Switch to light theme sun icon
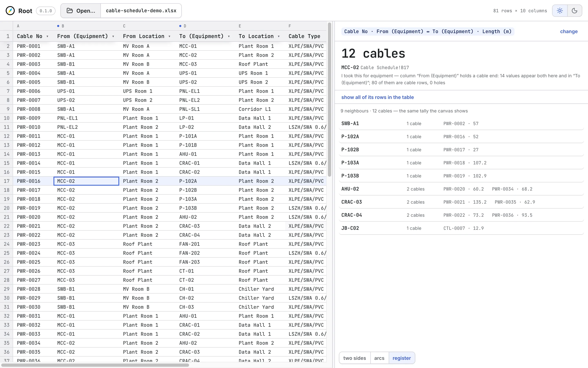Viewport: 588px width, 368px height. coord(560,11)
